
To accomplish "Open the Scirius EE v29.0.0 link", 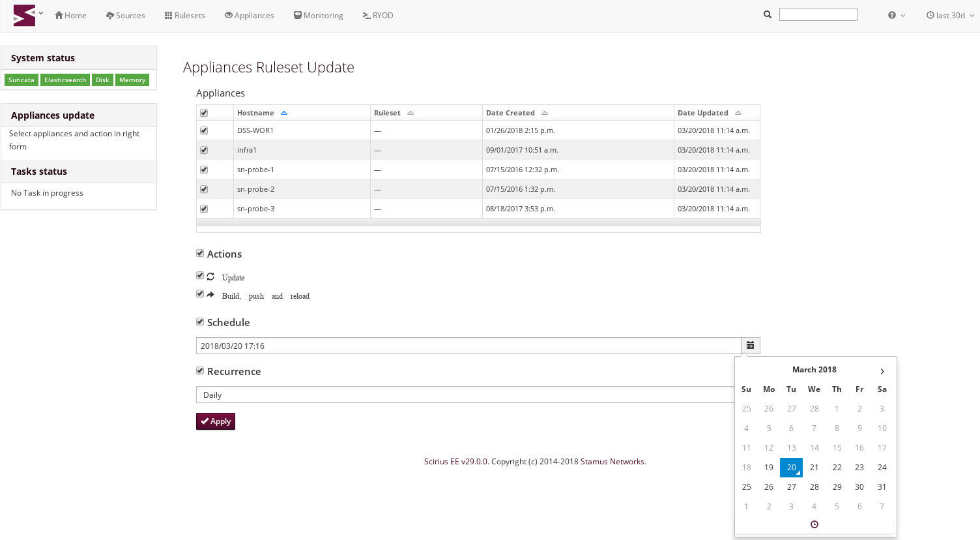I will pos(455,462).
